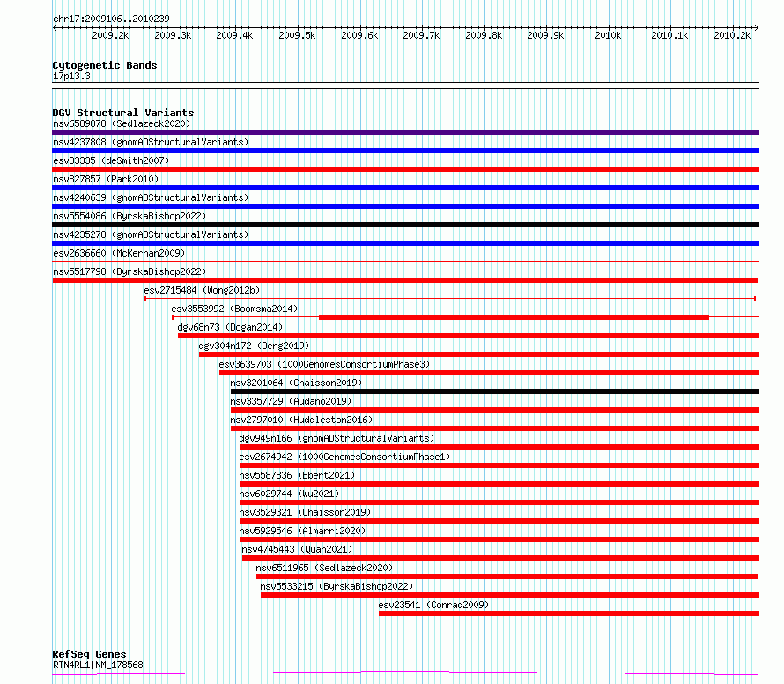This screenshot has width=784, height=684.
Task: Click the blue nsv827857 variant bar
Action: [405, 188]
